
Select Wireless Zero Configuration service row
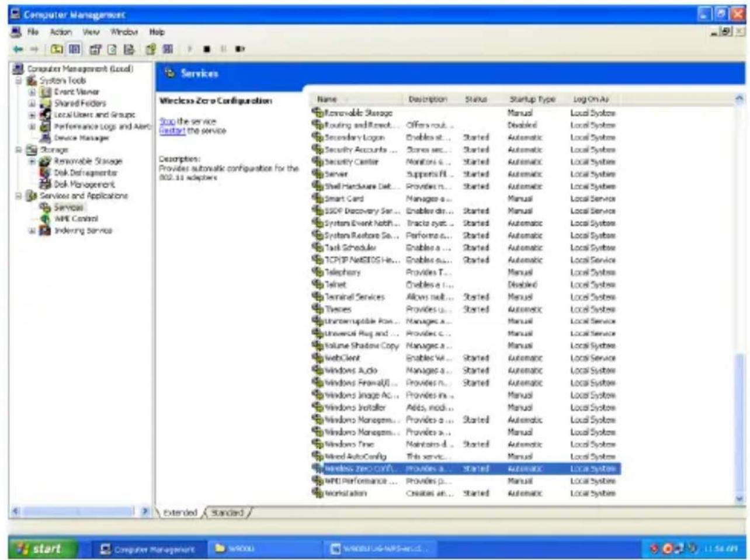click(x=466, y=468)
